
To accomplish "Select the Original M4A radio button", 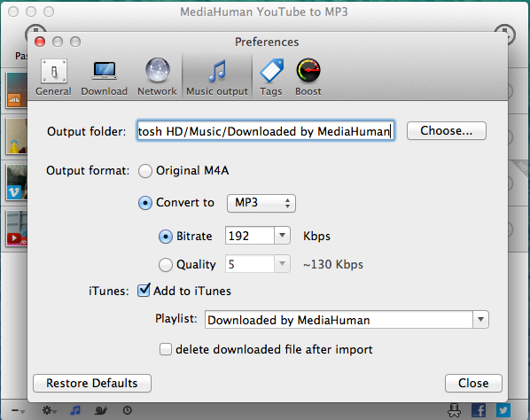I will pos(145,171).
